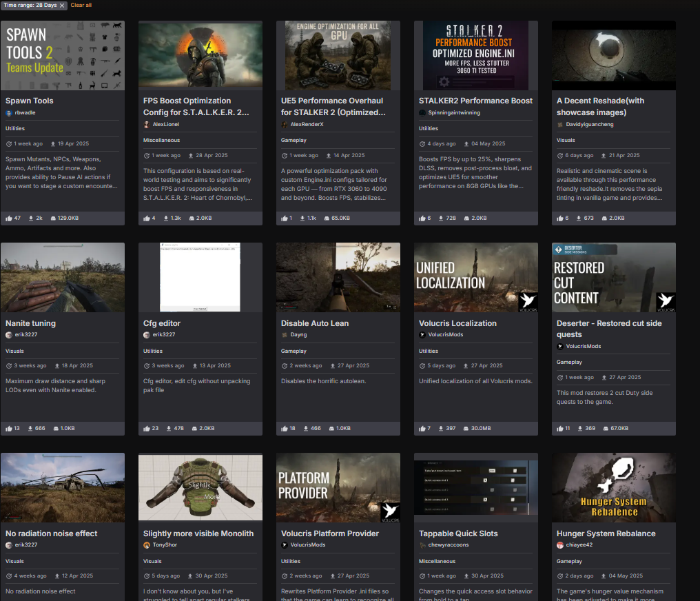Click the download icon on Cfg editor card

169,429
